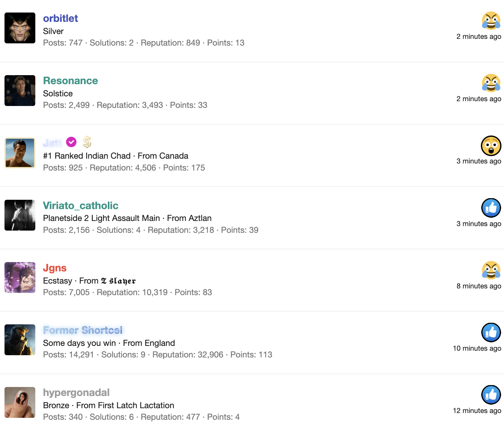Open the Jgns username link
The image size is (504, 422).
[55, 268]
